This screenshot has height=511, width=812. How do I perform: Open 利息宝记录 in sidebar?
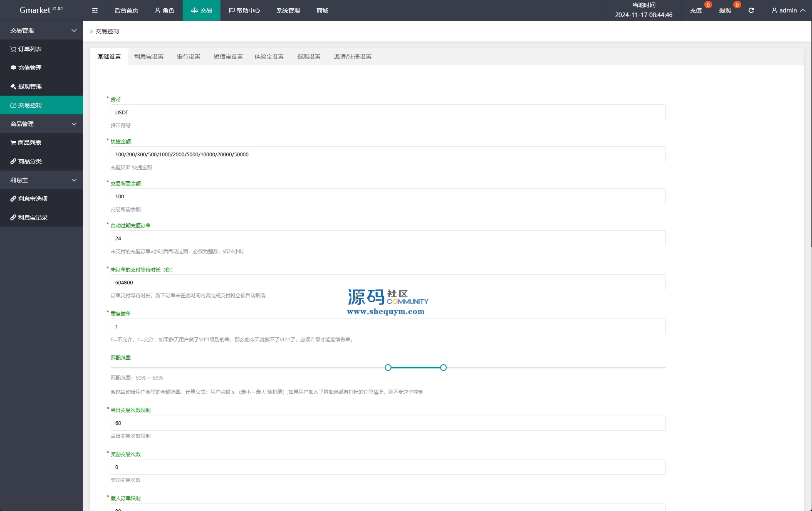pos(32,217)
